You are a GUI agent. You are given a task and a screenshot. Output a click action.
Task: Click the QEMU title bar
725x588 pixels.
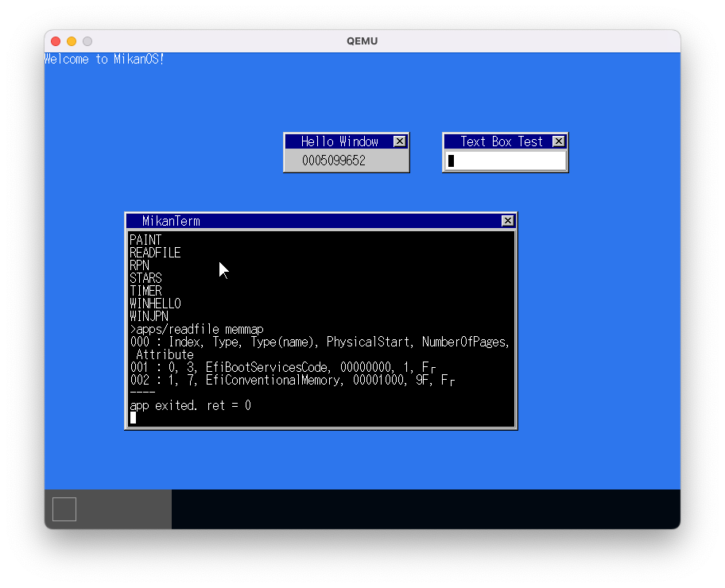[362, 41]
